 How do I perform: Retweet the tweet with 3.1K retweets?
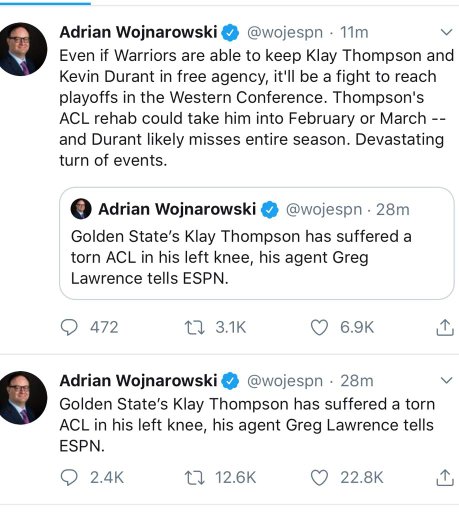coord(195,327)
